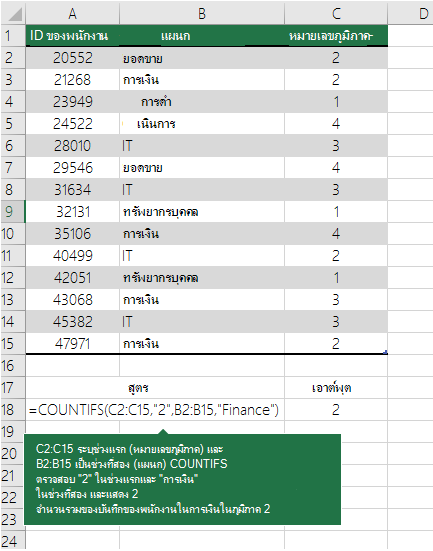
Task: Select cell with ID 20552
Action: point(72,58)
